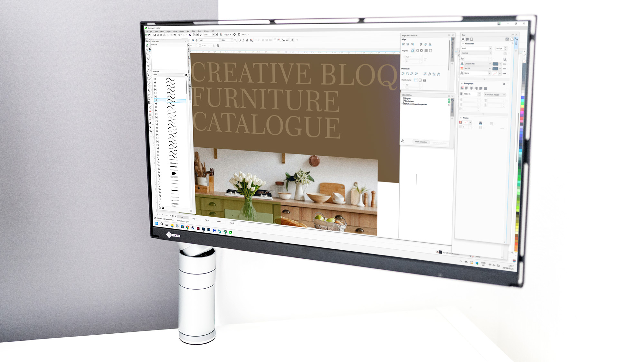This screenshot has height=362, width=644.
Task: Select the Zoom magnifier tool in the toolbox
Action: pyautogui.click(x=147, y=62)
